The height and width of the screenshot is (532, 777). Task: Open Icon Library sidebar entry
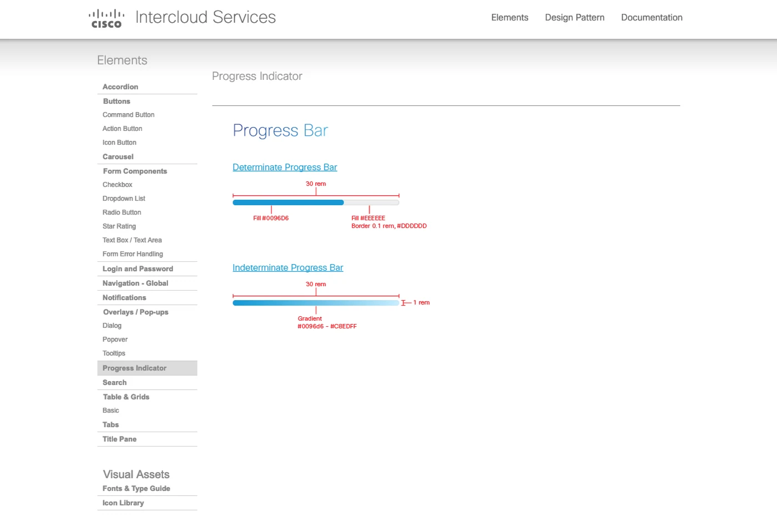click(123, 503)
